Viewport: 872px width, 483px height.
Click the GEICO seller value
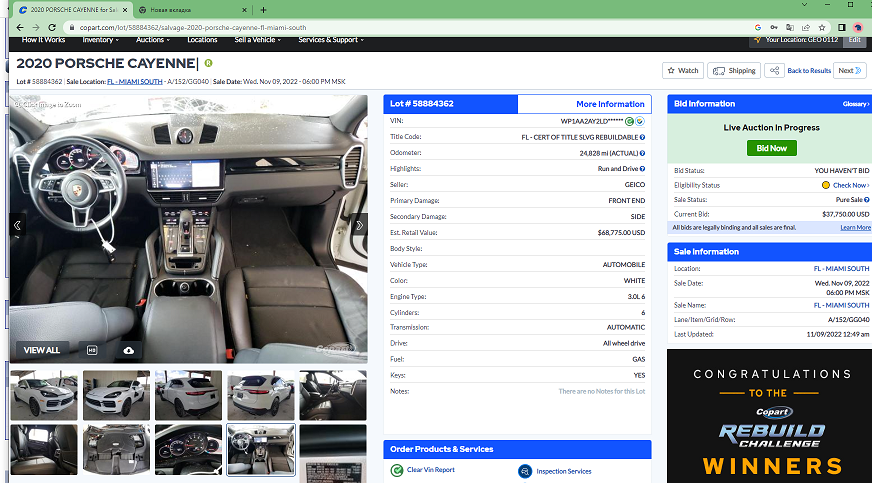click(x=635, y=185)
